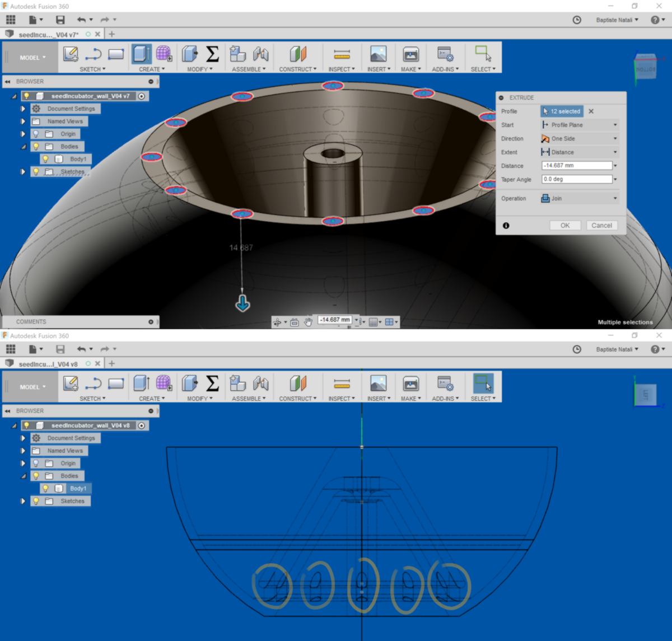Undo last action in the v7 window

[x=82, y=20]
